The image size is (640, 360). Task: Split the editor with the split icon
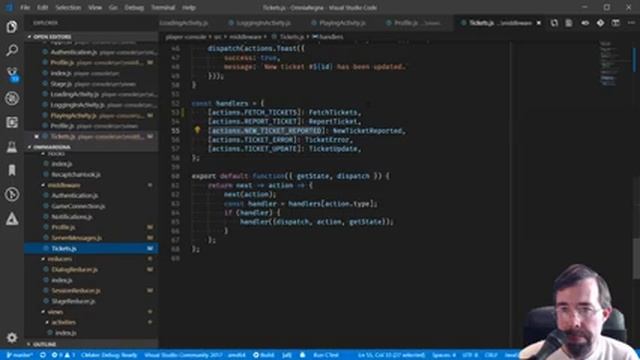pyautogui.click(x=616, y=23)
